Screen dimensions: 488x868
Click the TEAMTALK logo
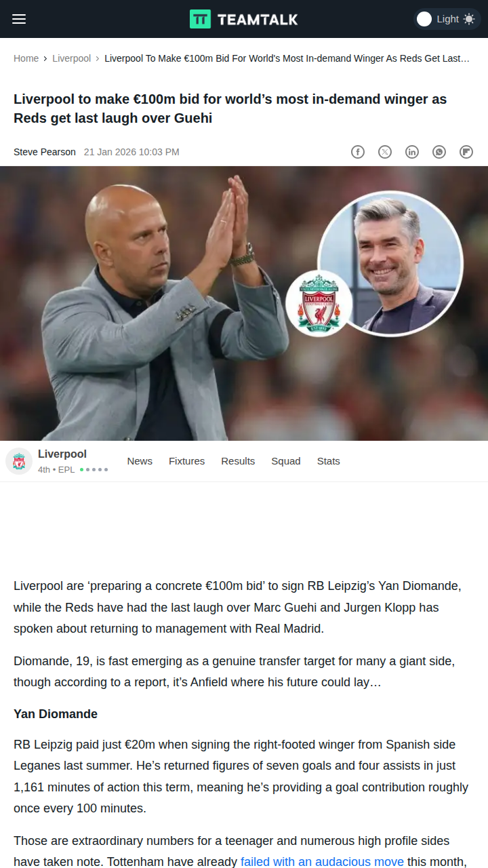(244, 19)
